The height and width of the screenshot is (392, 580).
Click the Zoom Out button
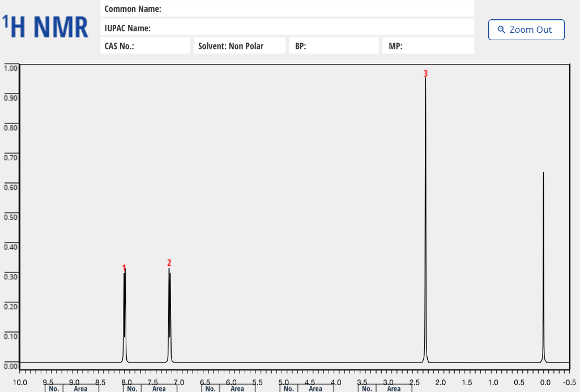pyautogui.click(x=526, y=29)
